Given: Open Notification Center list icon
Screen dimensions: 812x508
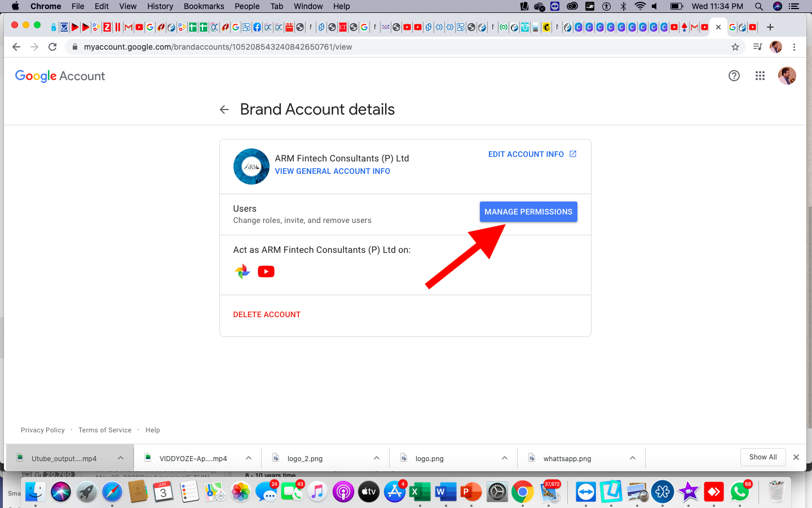Looking at the screenshot, I should coord(794,6).
